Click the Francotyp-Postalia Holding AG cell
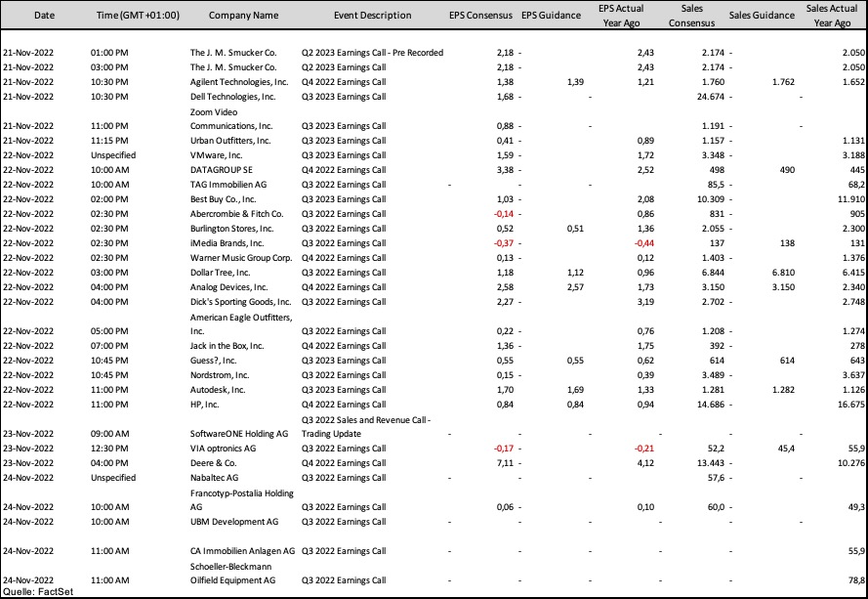This screenshot has width=868, height=599. (242, 499)
